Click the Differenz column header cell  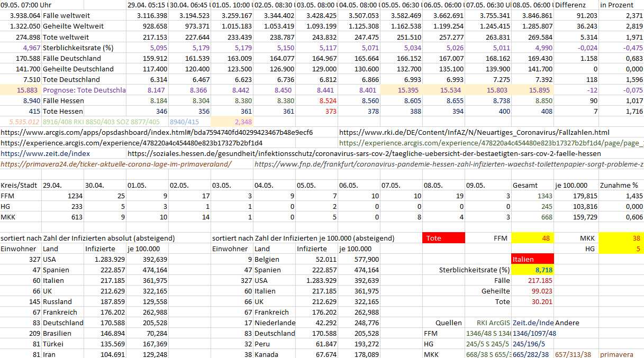click(576, 5)
